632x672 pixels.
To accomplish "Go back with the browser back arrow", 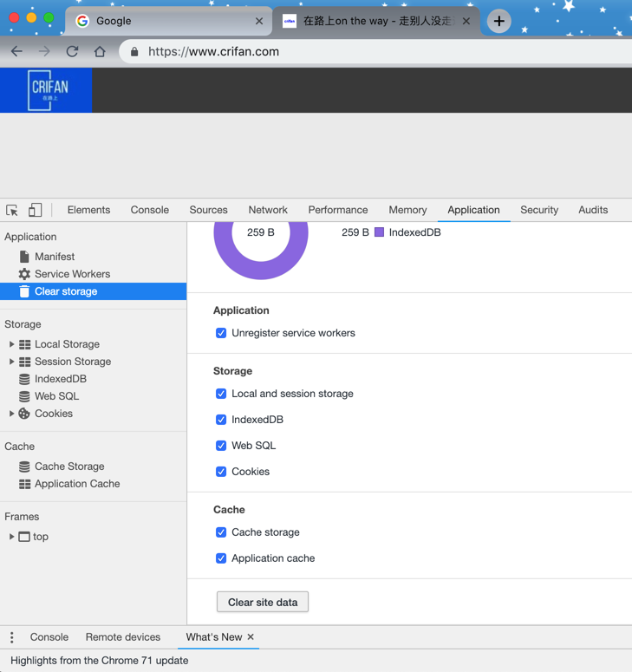I will (x=16, y=51).
